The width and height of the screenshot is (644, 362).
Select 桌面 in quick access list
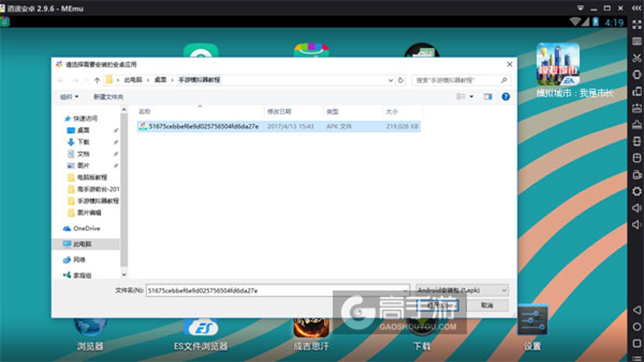click(79, 130)
